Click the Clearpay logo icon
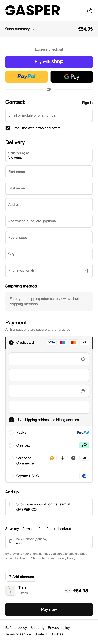 (84, 445)
